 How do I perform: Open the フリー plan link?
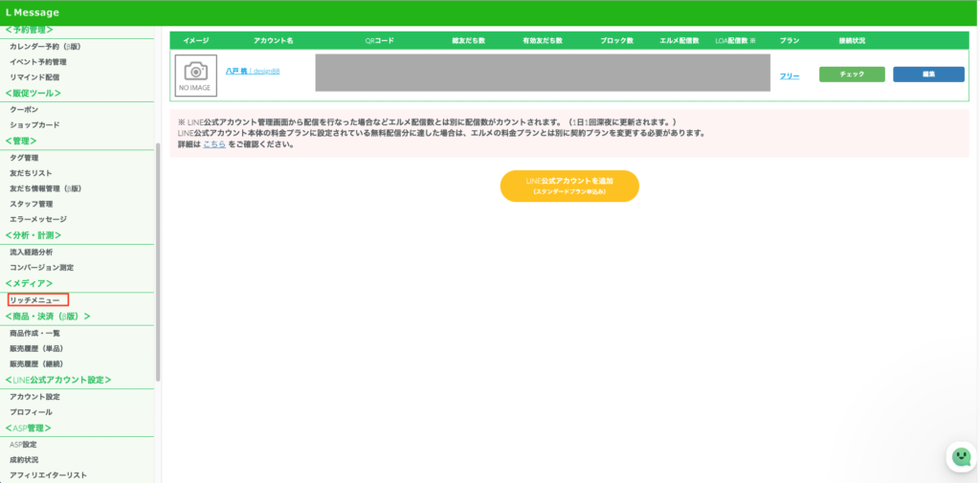coord(789,76)
